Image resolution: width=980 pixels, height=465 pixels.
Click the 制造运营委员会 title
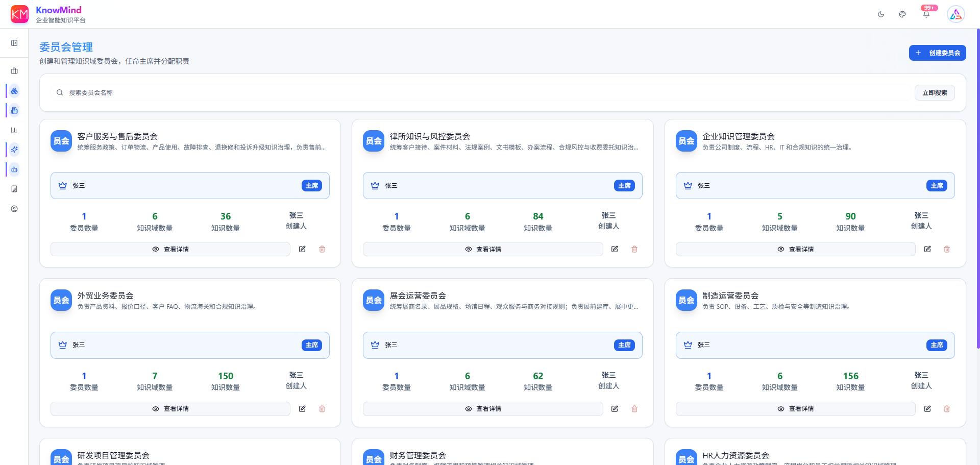click(x=730, y=296)
